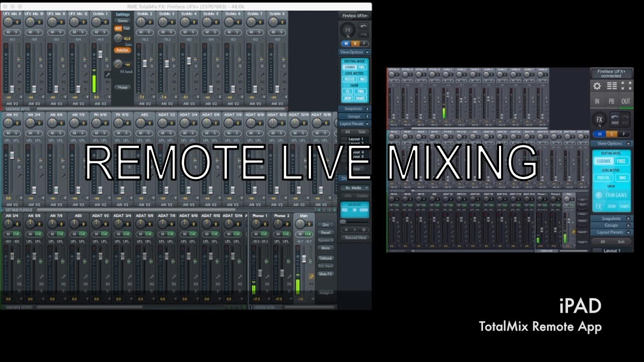Select SUBMIX routing mode in desktop View Options
644x362 pixels.
tap(349, 67)
